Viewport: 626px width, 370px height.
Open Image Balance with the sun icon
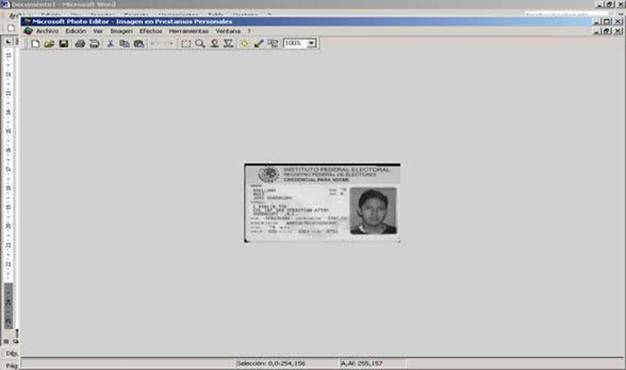244,44
